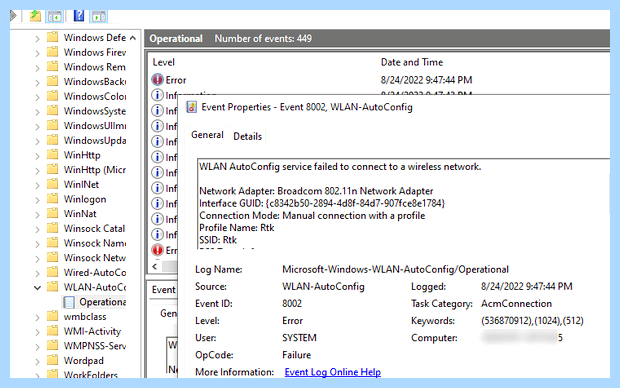620x388 pixels.
Task: Click the forward arrow toolbar icon
Action: coord(13,16)
